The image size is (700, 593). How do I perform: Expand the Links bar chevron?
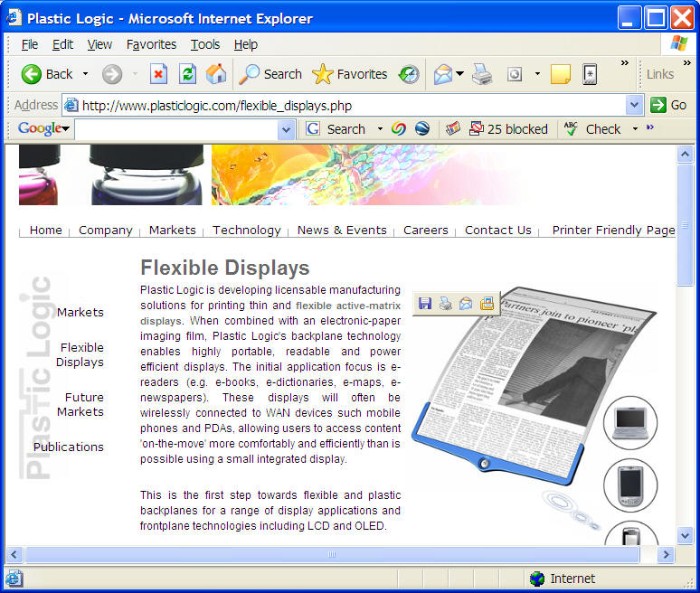point(687,63)
